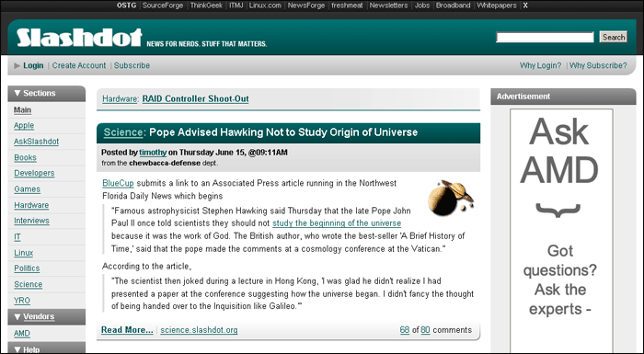The image size is (644, 354).
Task: Open Whitepapers in the top bar
Action: (497, 6)
